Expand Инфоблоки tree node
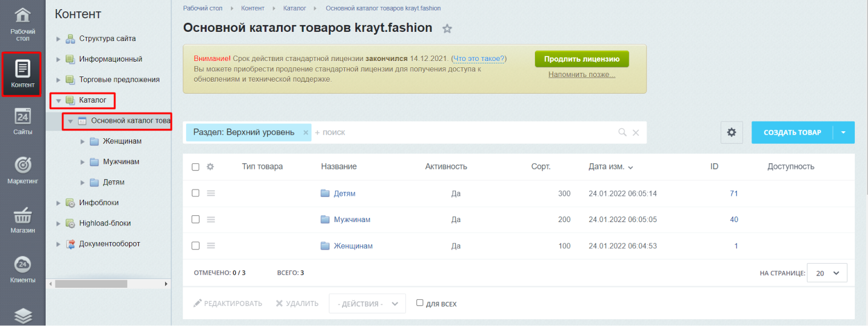This screenshot has width=868, height=326. click(58, 203)
